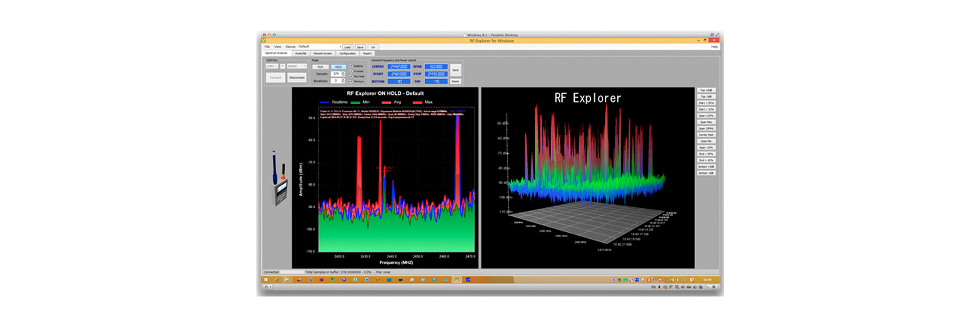Switch to the Configuration tab

tap(347, 53)
